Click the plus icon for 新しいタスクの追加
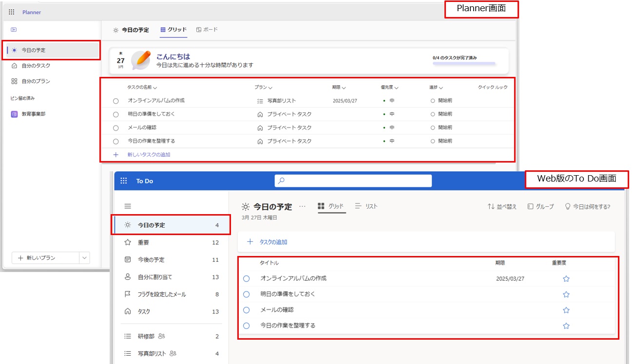The height and width of the screenshot is (364, 633). [116, 155]
